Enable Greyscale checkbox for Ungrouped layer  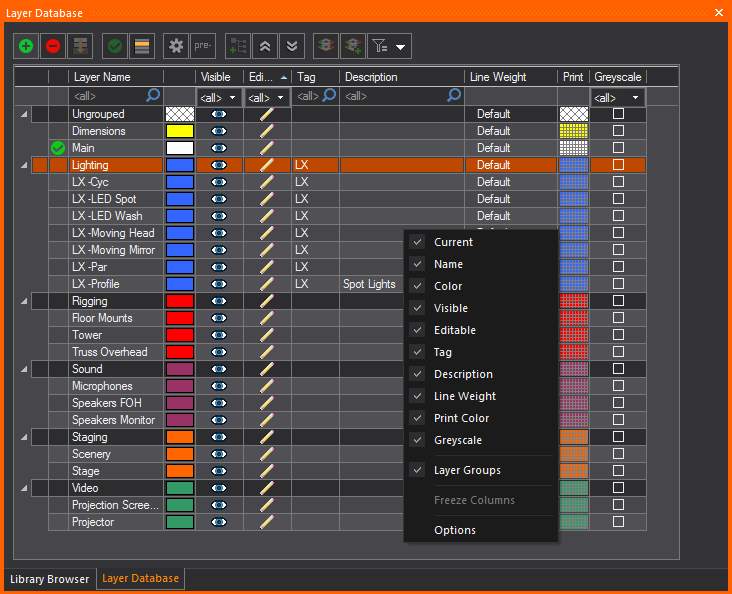pos(618,114)
